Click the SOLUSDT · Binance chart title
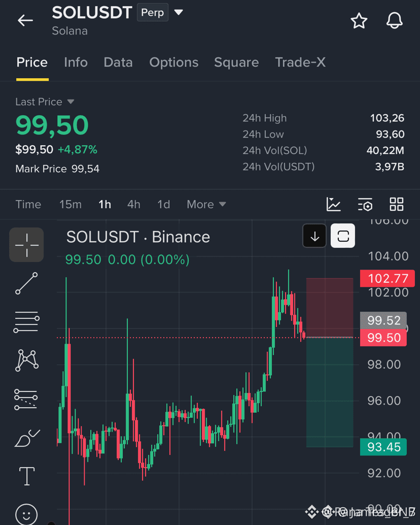Screen dimensions: 420x525 (x=138, y=237)
